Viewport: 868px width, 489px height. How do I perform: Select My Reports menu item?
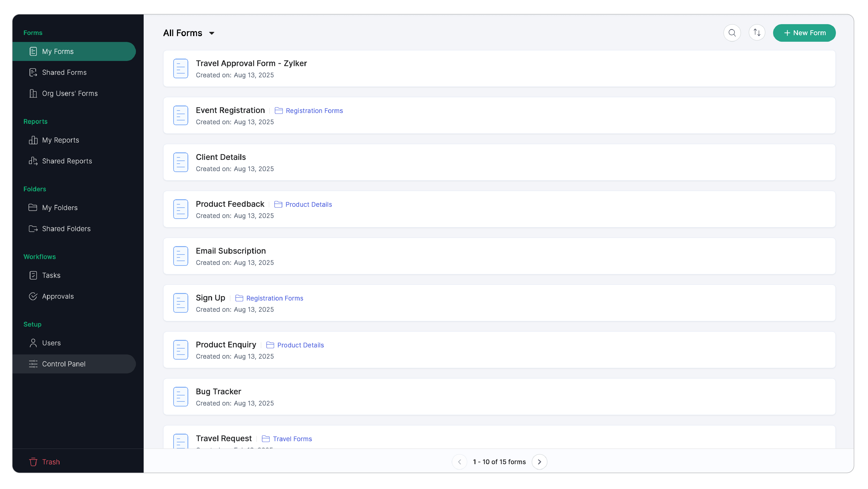coord(60,140)
